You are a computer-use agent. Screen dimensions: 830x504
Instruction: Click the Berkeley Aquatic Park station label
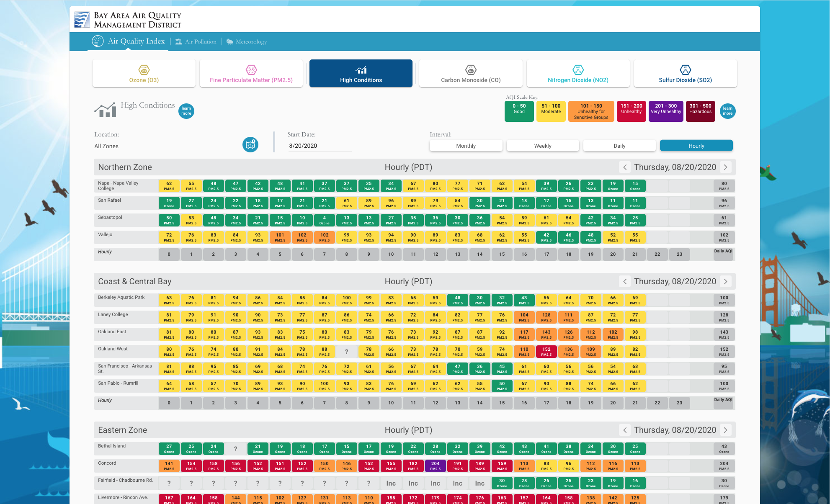click(x=121, y=298)
